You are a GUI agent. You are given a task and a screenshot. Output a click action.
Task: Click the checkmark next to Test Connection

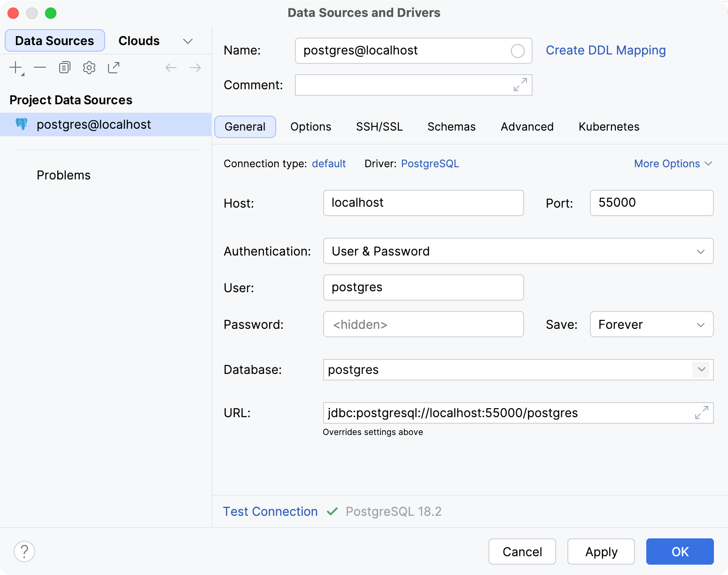(x=333, y=511)
